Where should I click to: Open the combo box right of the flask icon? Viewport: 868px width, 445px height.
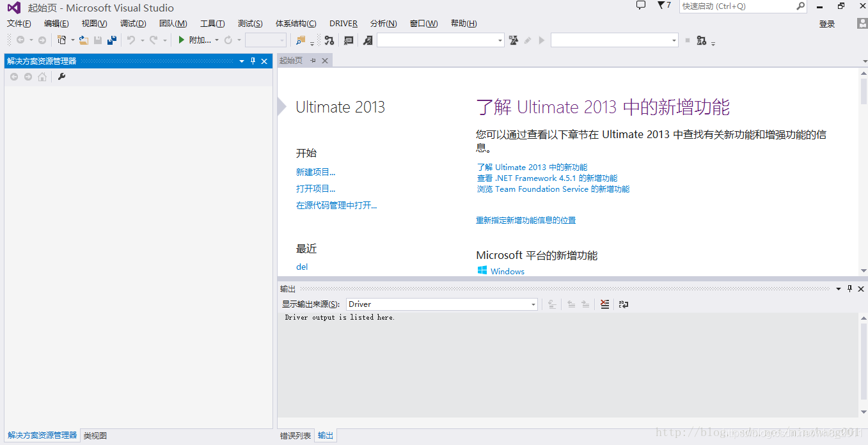click(615, 40)
